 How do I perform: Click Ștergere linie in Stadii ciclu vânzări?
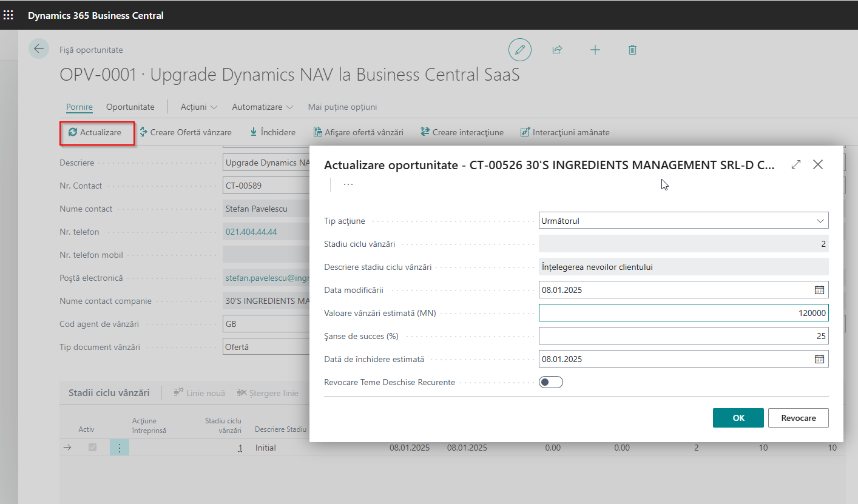coord(268,393)
